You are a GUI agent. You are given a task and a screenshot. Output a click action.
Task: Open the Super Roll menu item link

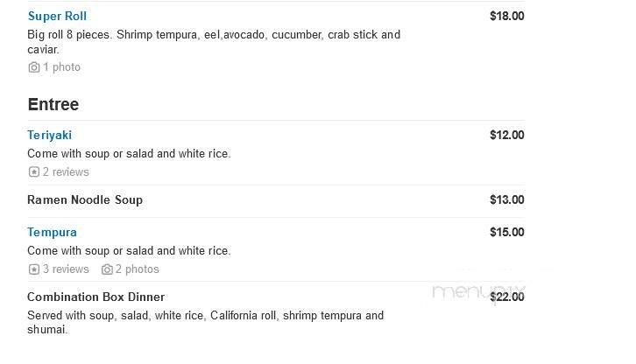(x=57, y=16)
